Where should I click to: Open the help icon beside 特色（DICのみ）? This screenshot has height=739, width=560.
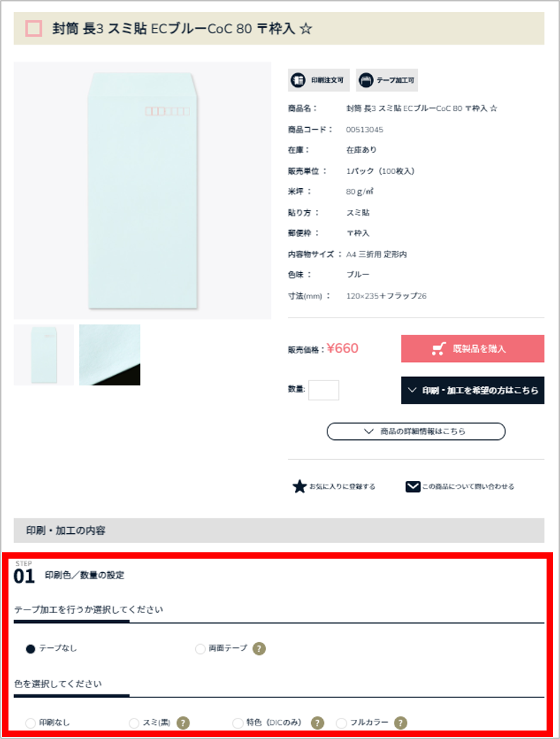pos(317,723)
